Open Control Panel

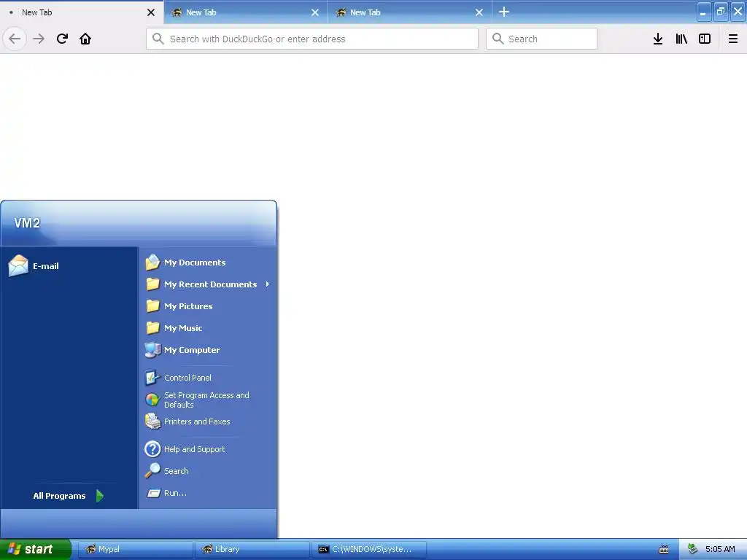(x=209, y=378)
